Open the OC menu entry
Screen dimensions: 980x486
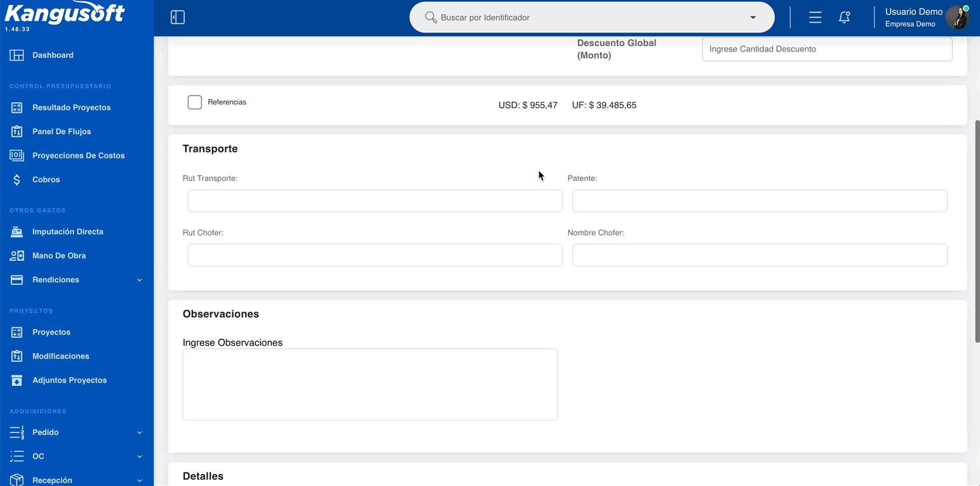click(38, 457)
